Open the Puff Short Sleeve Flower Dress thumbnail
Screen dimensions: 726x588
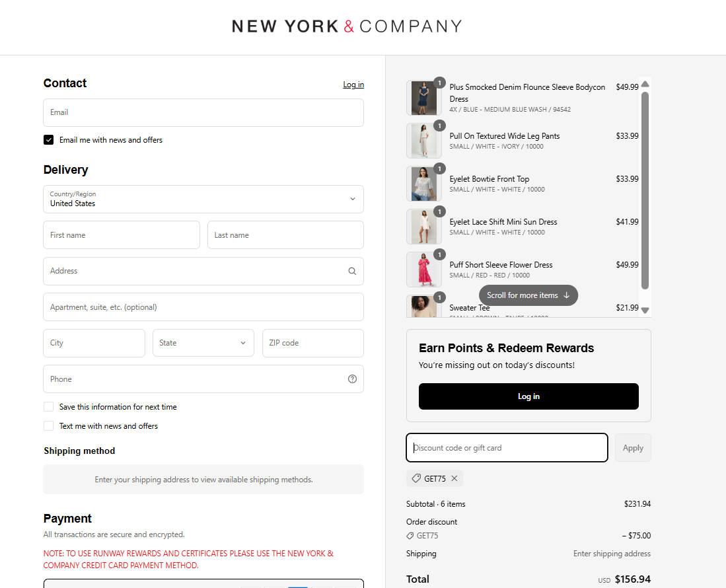(x=423, y=270)
